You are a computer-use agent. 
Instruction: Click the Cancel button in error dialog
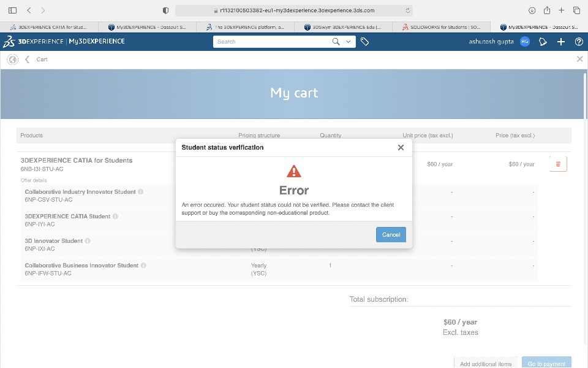tap(391, 235)
